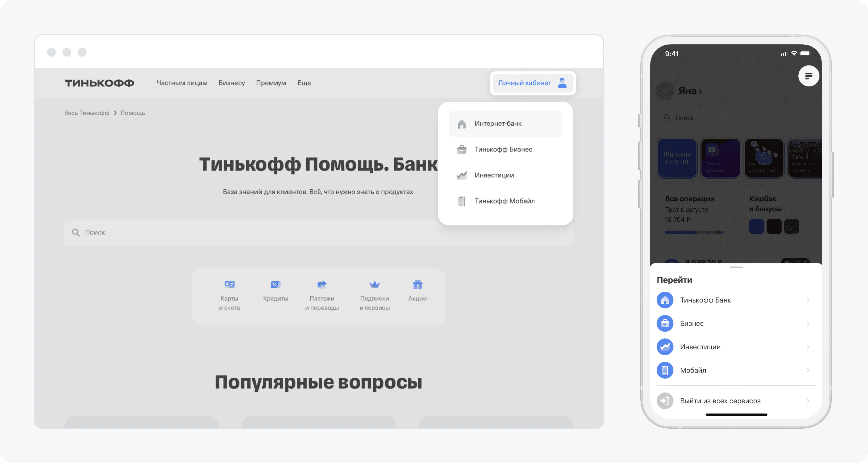Open the Бизнесу menu item

[x=232, y=83]
